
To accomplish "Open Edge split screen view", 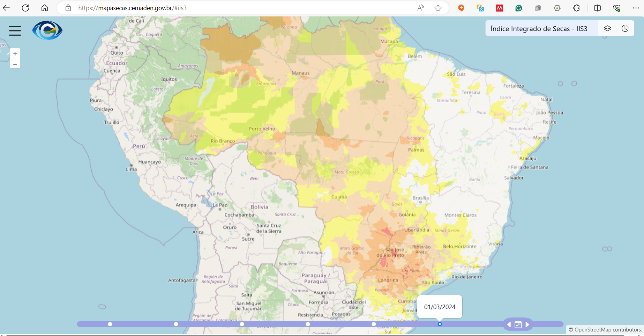I will (x=597, y=8).
